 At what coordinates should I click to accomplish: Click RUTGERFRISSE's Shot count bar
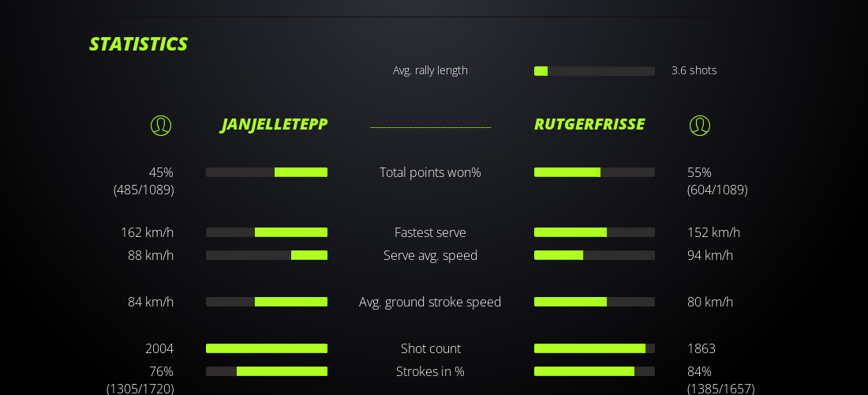(594, 348)
